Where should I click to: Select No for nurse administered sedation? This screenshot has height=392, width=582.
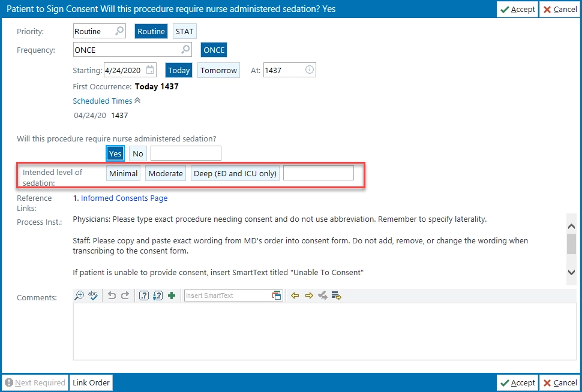137,153
